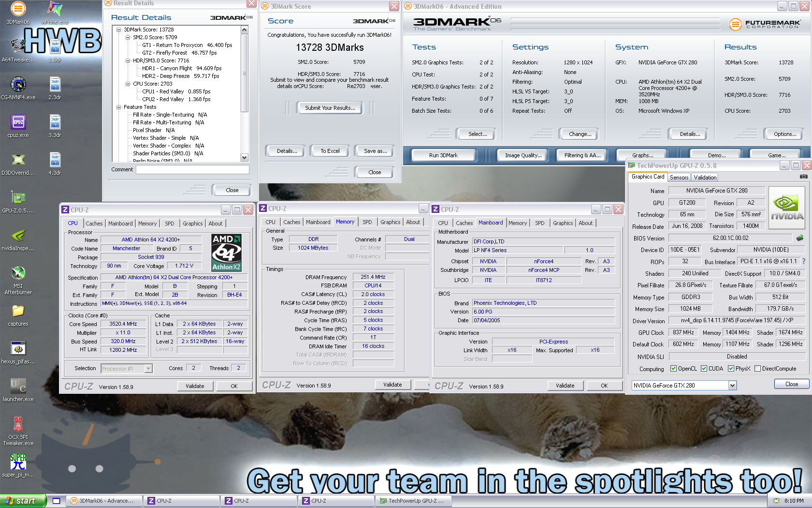Screen dimensions: 812x508
Task: Collapse the HDR/SM3.0 Score tree node
Action: (x=128, y=60)
